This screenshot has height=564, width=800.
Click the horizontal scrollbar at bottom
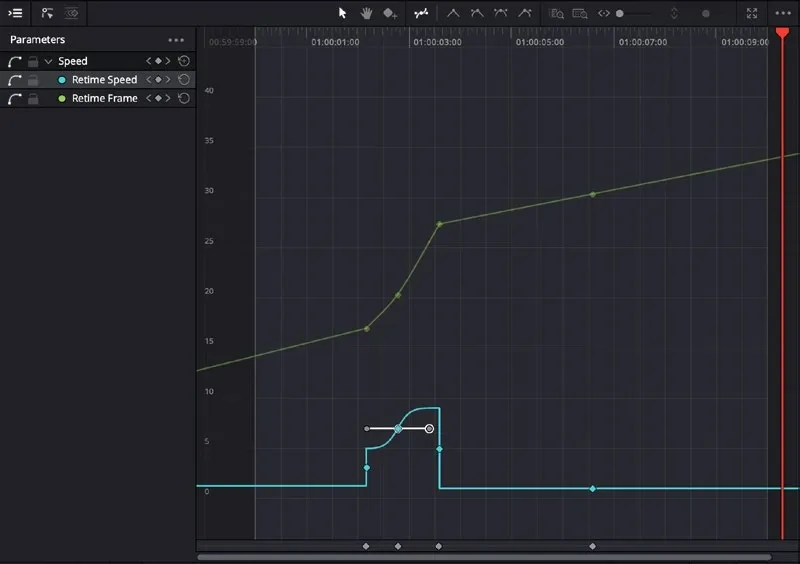pyautogui.click(x=484, y=557)
